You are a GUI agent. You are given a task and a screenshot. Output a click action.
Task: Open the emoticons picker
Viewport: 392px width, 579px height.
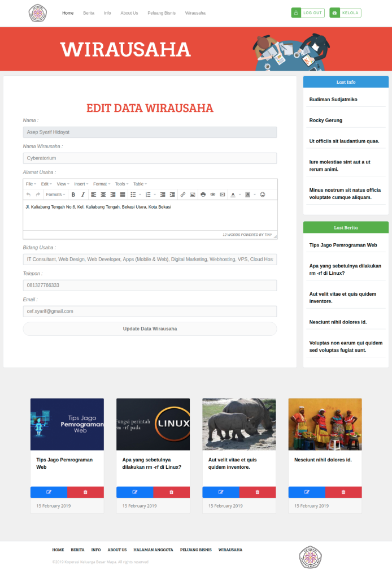pyautogui.click(x=263, y=195)
